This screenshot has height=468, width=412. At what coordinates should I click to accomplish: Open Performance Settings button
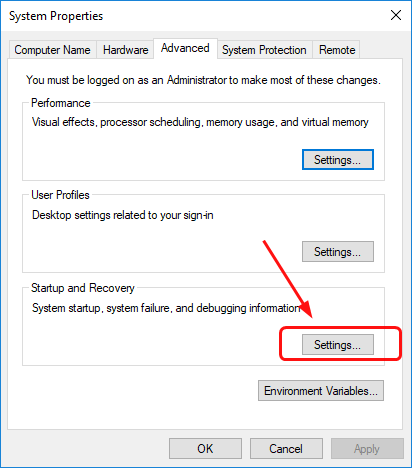pos(338,160)
